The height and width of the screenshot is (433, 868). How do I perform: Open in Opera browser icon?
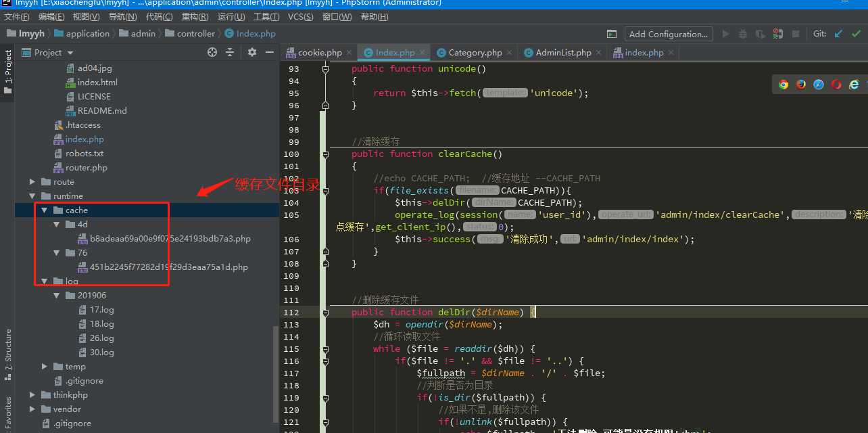coord(836,85)
